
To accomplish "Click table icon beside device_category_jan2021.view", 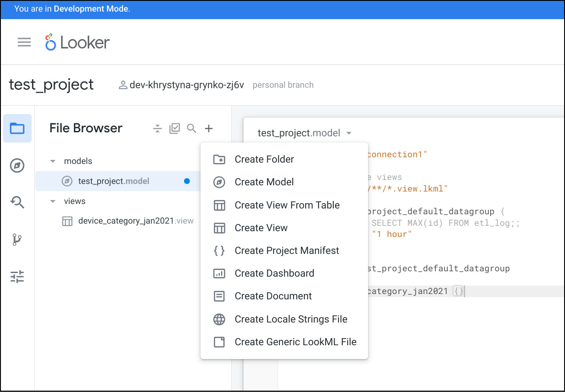I will [67, 221].
